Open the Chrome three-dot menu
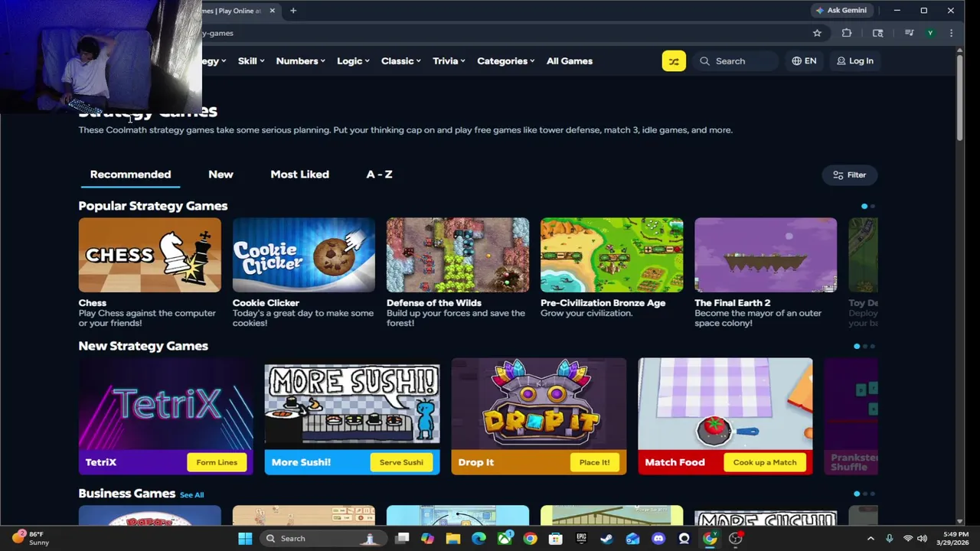Image resolution: width=980 pixels, height=551 pixels. (951, 33)
